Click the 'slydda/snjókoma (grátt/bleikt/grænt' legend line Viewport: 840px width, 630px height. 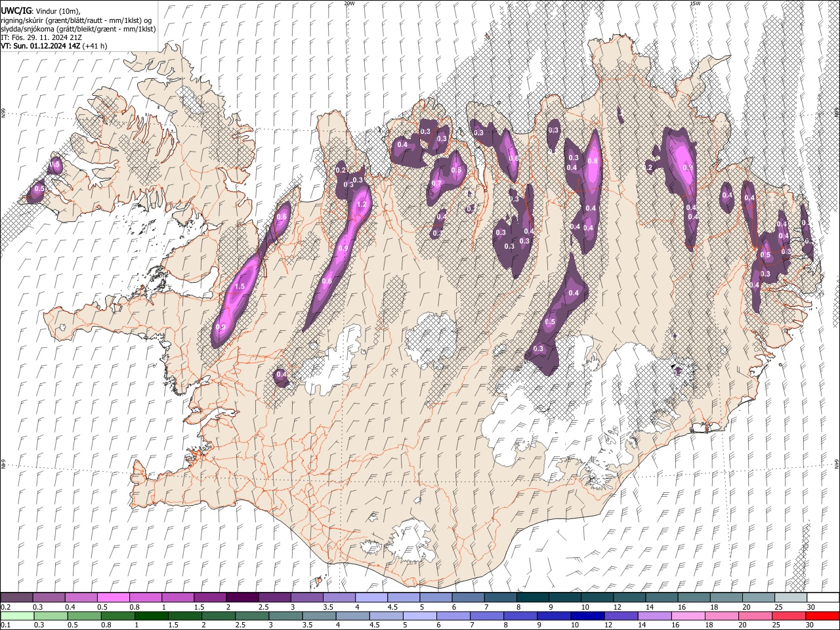point(78,29)
